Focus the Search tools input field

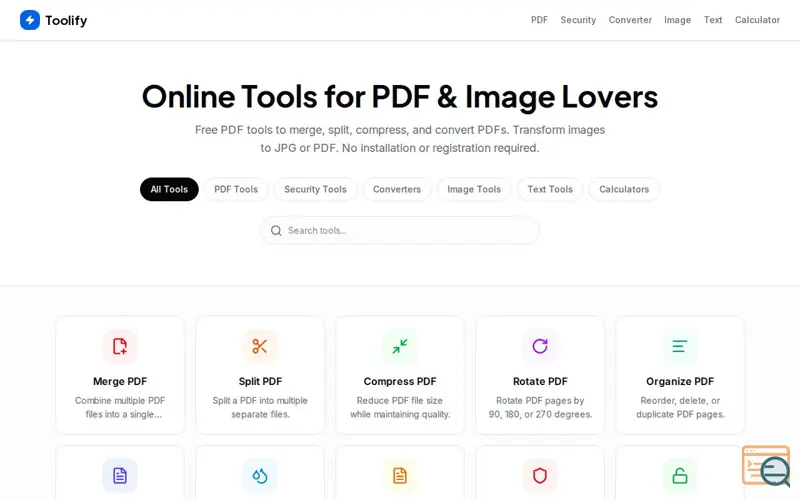pos(399,231)
